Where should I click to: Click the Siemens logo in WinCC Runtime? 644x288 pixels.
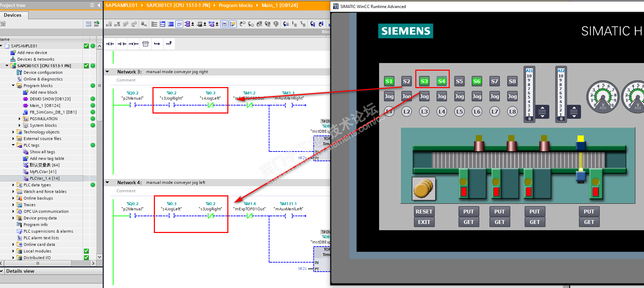click(406, 31)
